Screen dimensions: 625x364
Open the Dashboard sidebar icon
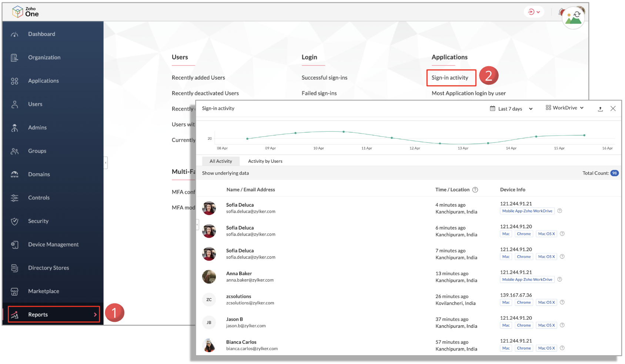[x=14, y=34]
